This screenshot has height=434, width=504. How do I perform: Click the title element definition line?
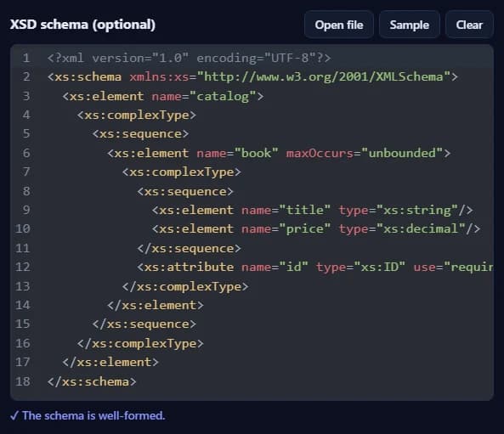(313, 210)
